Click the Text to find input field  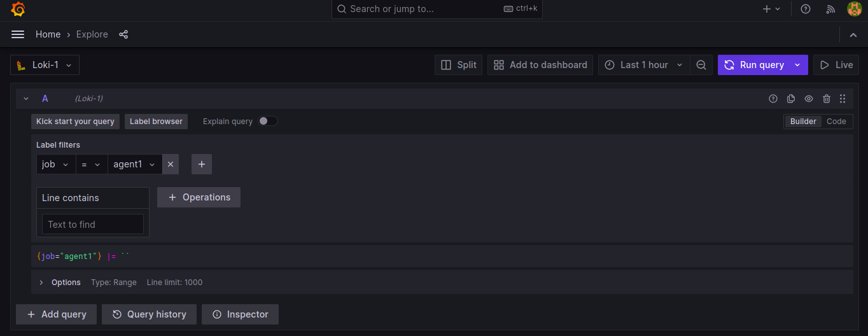tap(93, 224)
